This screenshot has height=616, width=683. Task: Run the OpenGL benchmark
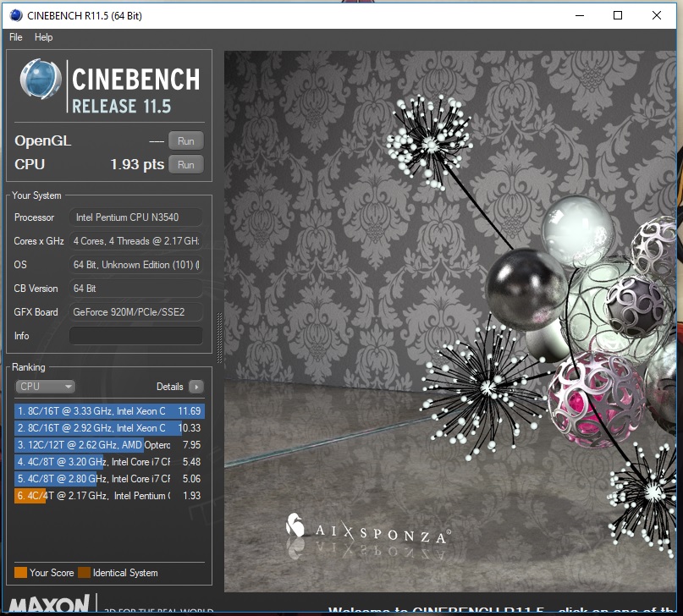coord(186,141)
